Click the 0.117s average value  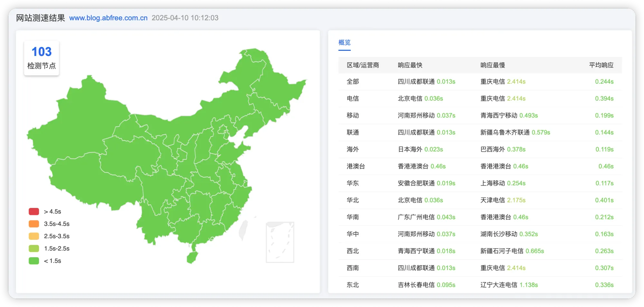pos(604,183)
